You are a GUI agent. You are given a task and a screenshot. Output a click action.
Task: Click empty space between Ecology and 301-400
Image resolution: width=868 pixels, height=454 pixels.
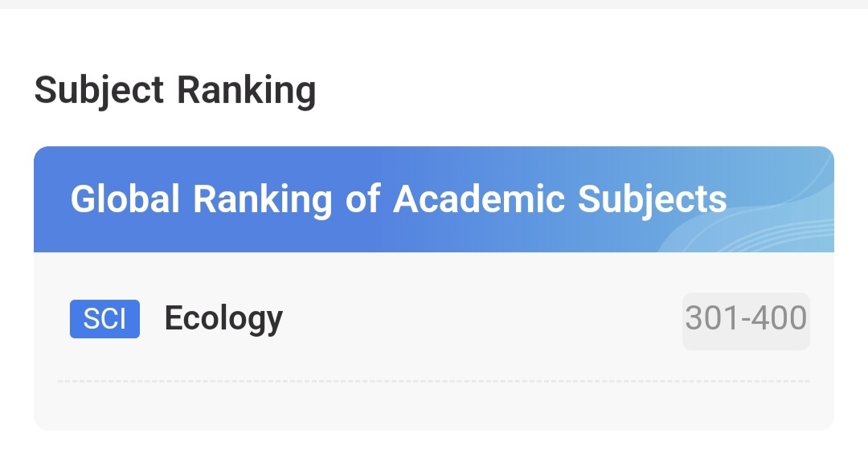coord(482,320)
